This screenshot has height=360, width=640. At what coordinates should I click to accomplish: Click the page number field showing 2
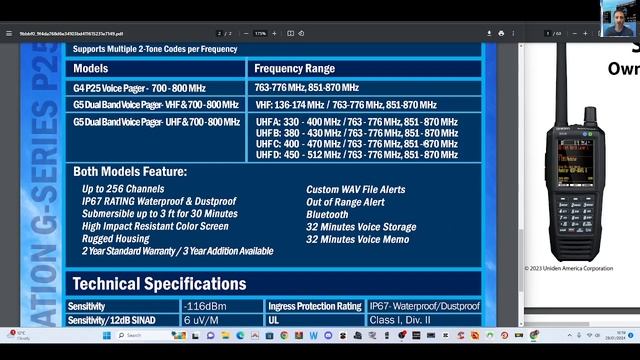(x=219, y=33)
